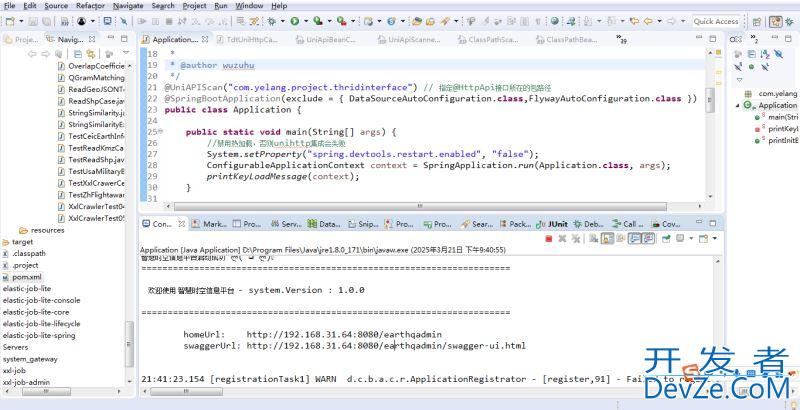
Task: Click Link with Editor in Navigator
Action: (91, 54)
